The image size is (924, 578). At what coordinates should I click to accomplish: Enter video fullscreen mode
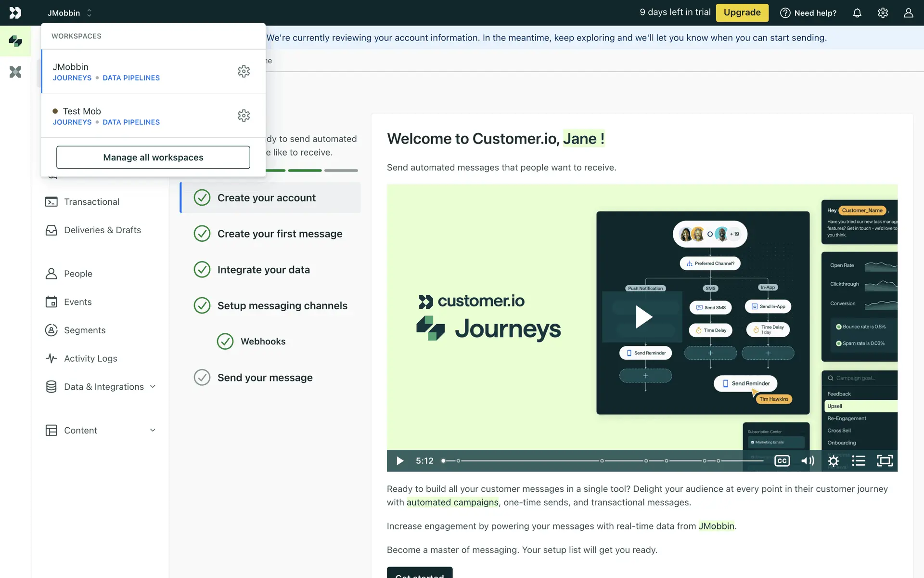pyautogui.click(x=885, y=461)
